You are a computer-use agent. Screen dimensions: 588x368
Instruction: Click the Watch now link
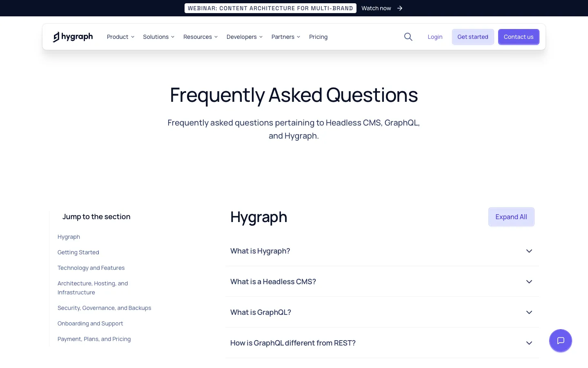pyautogui.click(x=376, y=8)
